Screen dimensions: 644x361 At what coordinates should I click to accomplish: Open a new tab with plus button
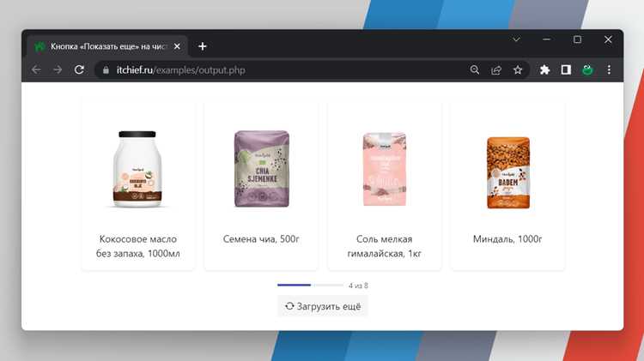coord(202,46)
